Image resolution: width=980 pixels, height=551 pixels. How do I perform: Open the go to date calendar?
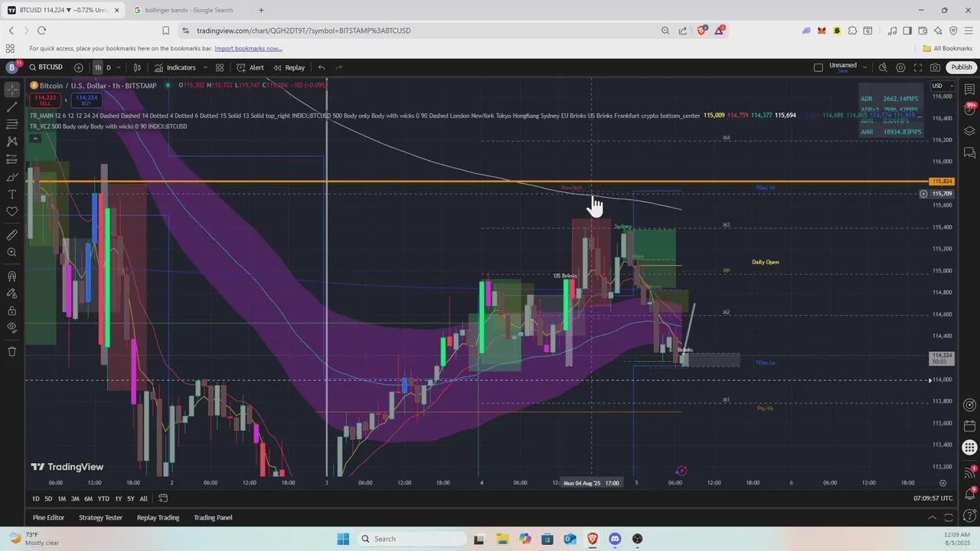click(163, 498)
